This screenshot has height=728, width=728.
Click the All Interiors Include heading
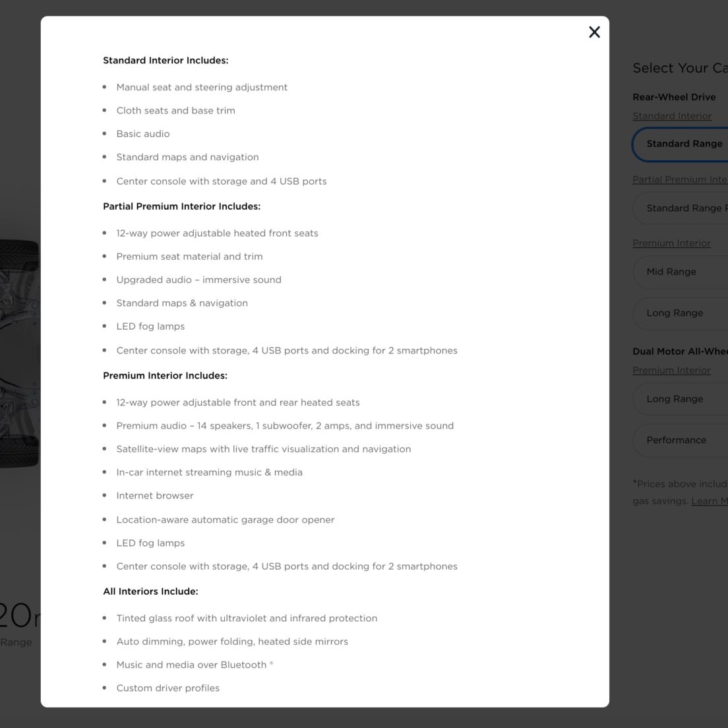pos(150,591)
